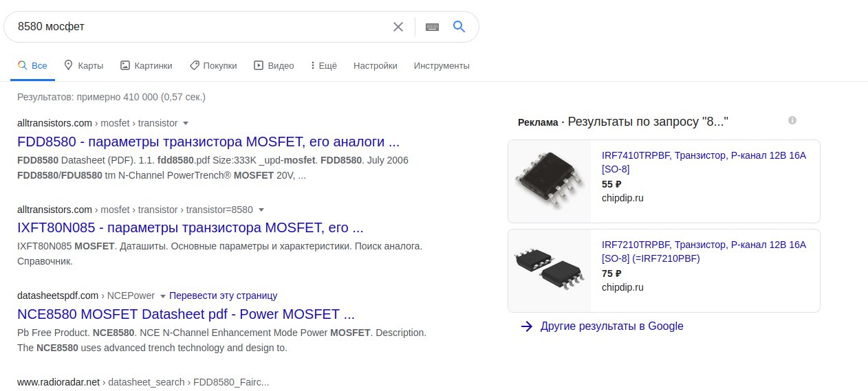868x391 pixels.
Task: Click the Результатов: примерно 410 000 text
Action: pyautogui.click(x=111, y=97)
